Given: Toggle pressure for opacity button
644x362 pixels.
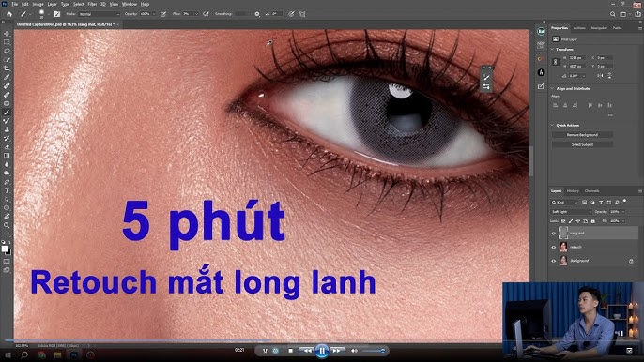Looking at the screenshot, I should click(163, 14).
